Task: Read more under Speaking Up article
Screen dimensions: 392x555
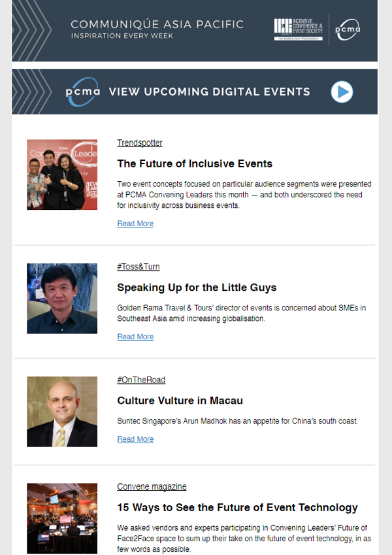Action: pyautogui.click(x=135, y=337)
